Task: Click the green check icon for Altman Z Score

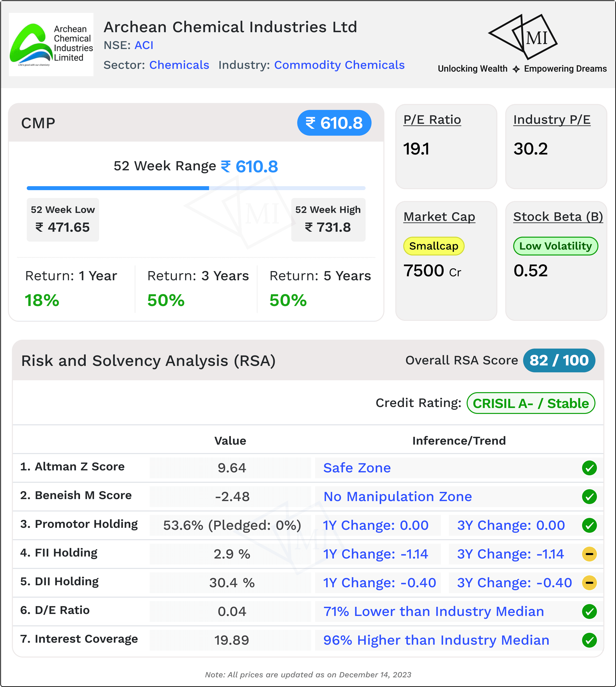Action: 589,468
